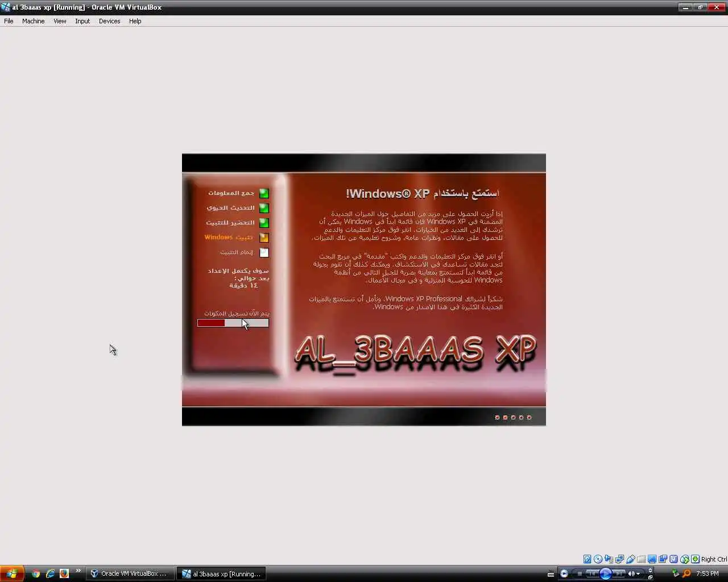728x582 pixels.
Task: Click the media toolbar overlapping-windows button
Action: point(650,577)
